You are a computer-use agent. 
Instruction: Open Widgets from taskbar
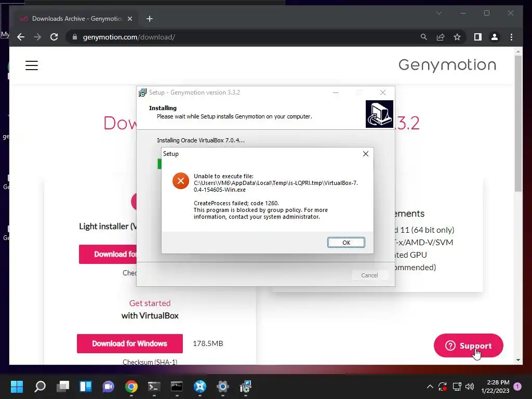tap(86, 387)
